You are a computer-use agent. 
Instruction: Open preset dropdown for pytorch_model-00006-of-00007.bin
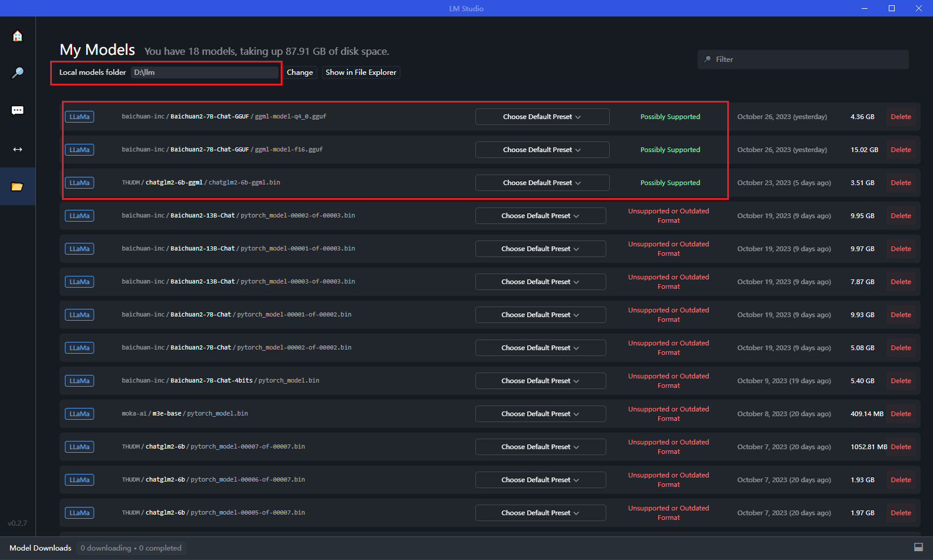coord(540,480)
